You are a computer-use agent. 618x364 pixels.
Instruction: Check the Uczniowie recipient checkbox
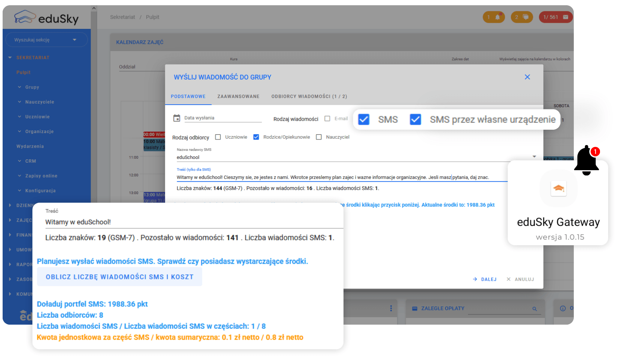click(218, 137)
